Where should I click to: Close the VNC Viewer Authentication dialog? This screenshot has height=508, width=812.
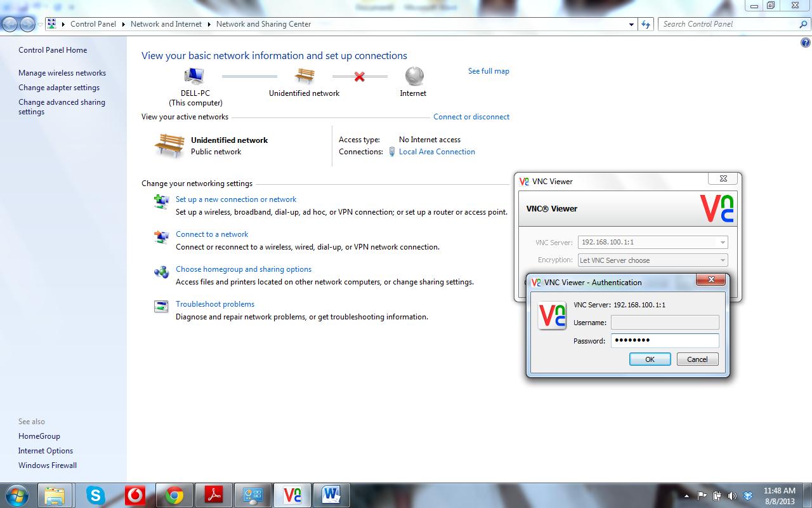711,280
